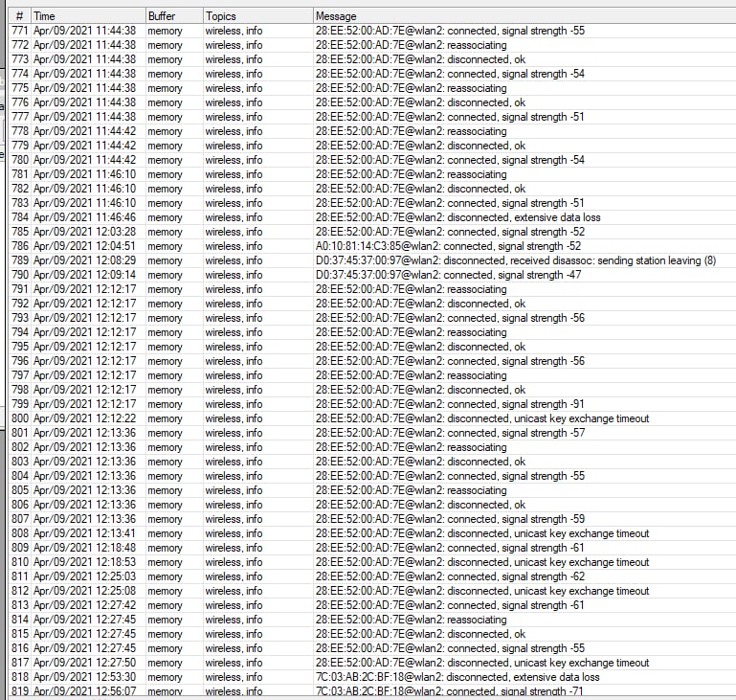
Task: Select log entry 780 message
Action: point(450,160)
